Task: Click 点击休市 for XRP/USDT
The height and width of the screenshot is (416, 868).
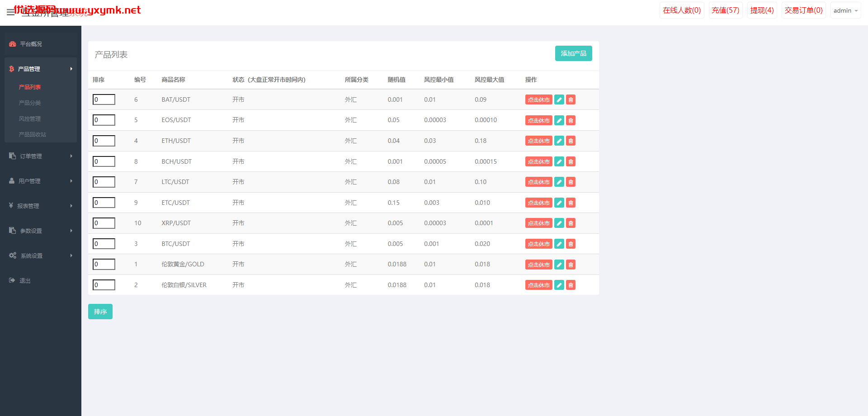Action: point(539,223)
